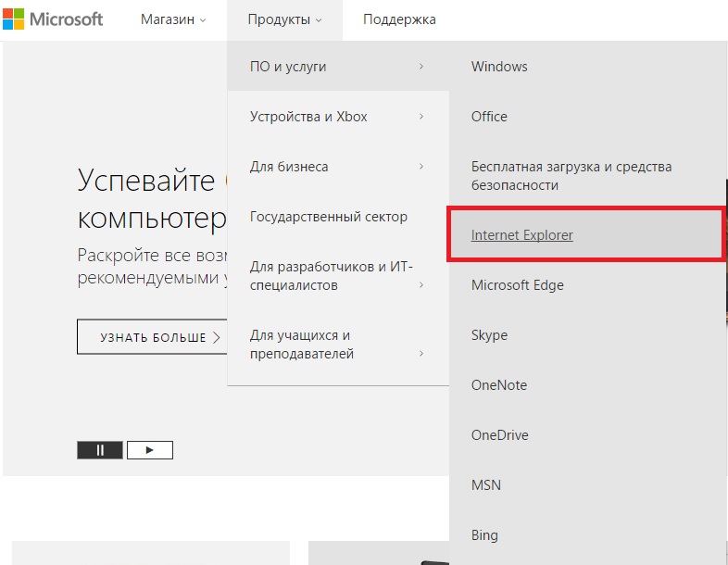The image size is (728, 565).
Task: Expand Для разработчиков и ИТ-специалистов submenu
Action: 338,276
